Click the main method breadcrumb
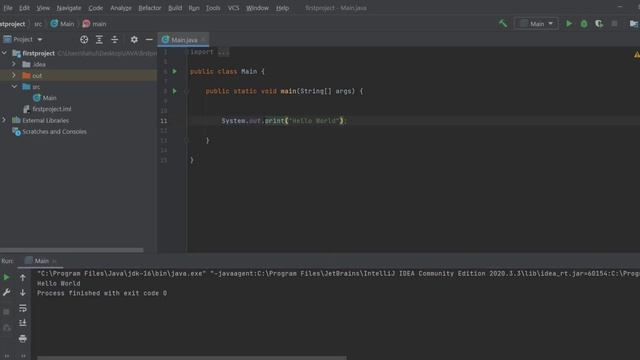This screenshot has width=640, height=360. [x=94, y=24]
